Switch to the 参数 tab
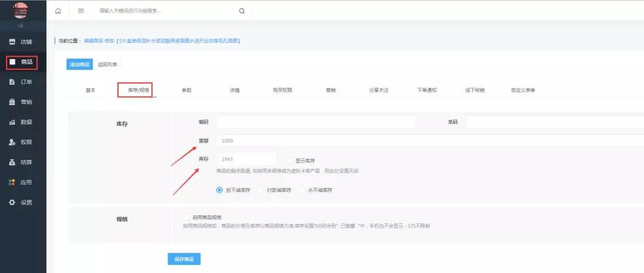The height and width of the screenshot is (273, 644). [187, 90]
